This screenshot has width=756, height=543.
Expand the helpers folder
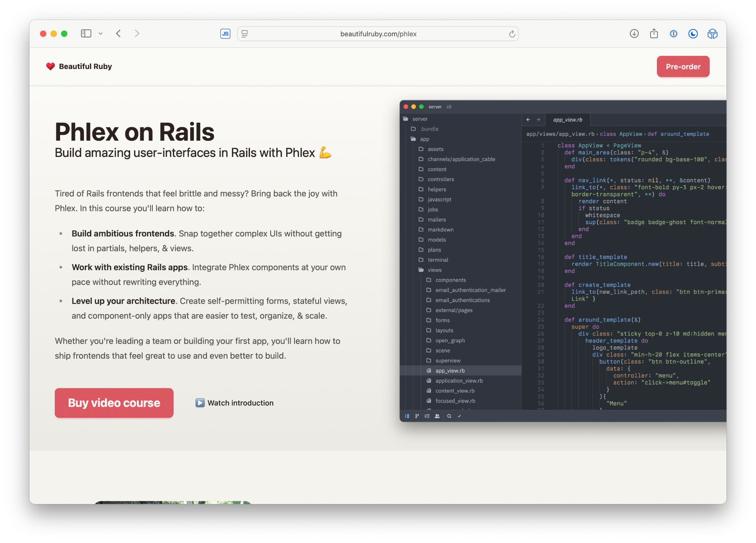(460, 189)
